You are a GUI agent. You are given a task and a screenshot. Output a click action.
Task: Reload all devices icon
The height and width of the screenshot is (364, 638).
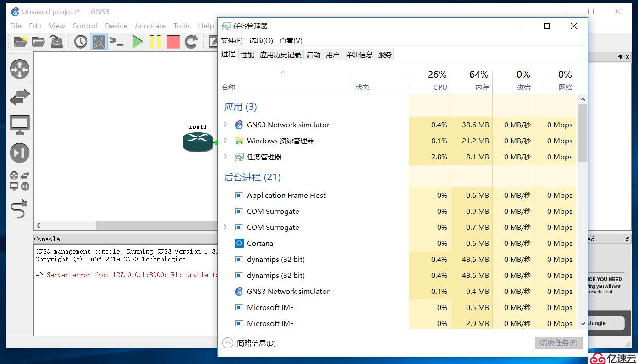pyautogui.click(x=191, y=42)
